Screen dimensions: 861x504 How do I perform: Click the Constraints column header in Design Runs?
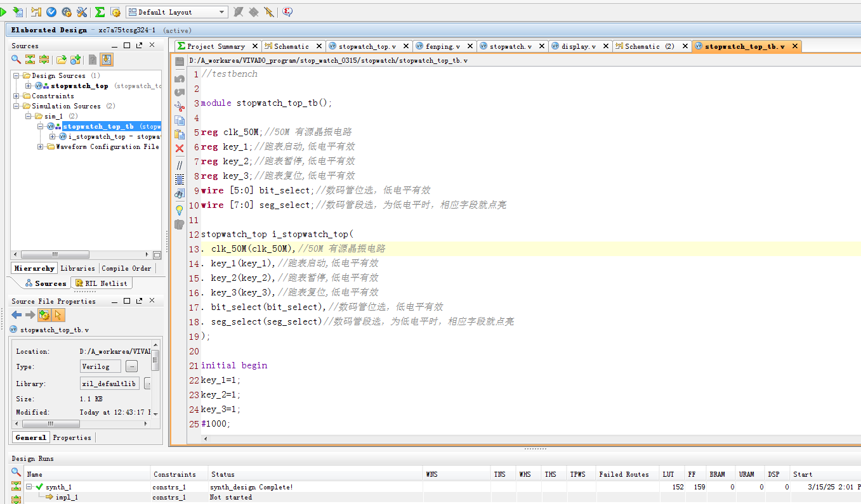point(180,474)
